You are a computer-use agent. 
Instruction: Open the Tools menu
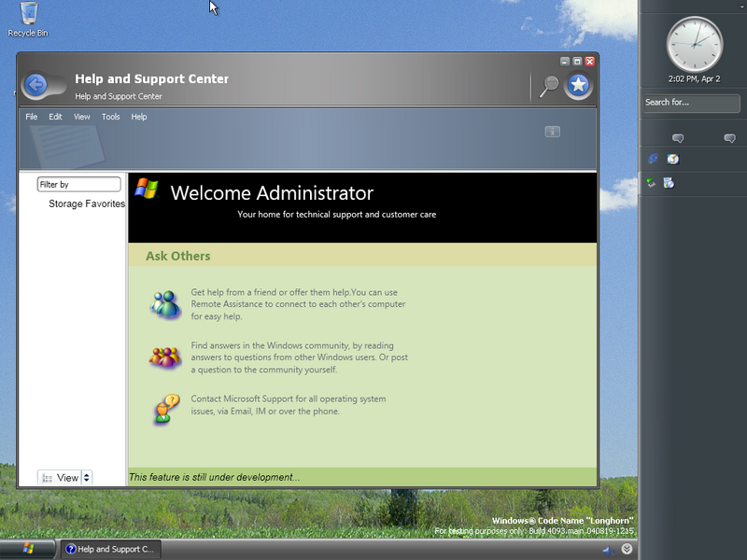coord(110,117)
